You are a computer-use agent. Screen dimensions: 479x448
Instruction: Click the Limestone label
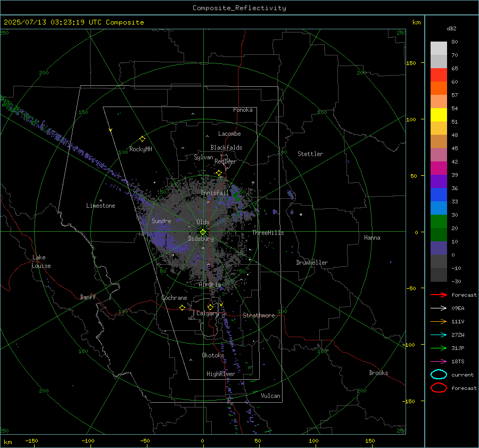point(101,206)
